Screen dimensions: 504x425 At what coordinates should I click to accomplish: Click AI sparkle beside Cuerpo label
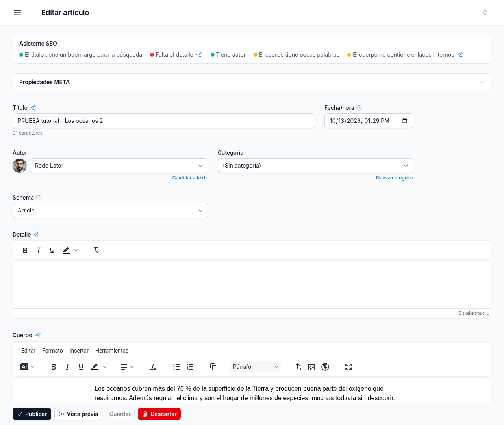(x=38, y=335)
